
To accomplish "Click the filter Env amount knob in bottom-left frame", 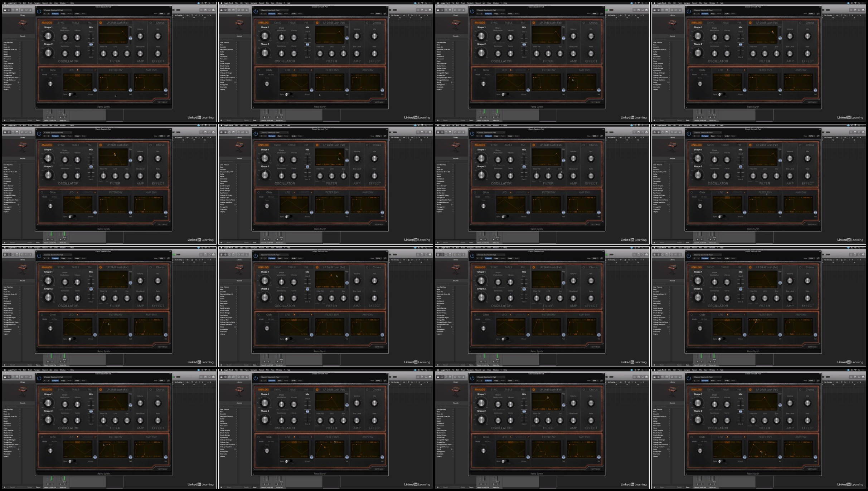I will point(127,421).
